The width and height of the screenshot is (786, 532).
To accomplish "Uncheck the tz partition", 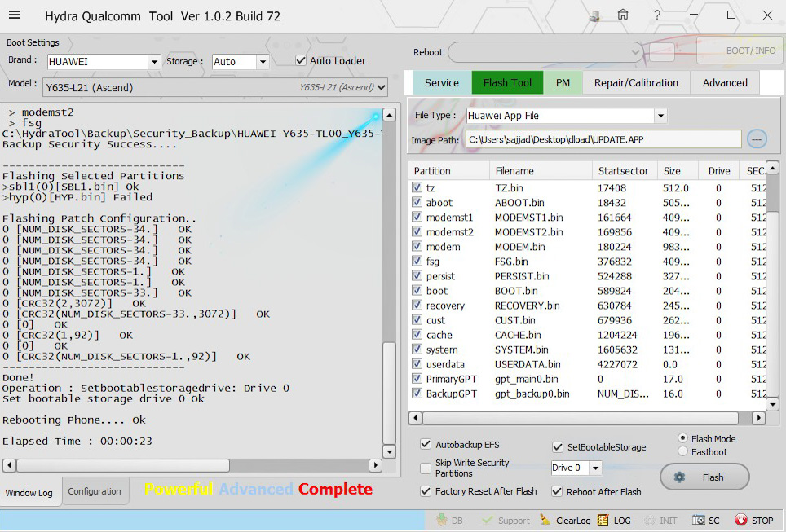I will 417,187.
